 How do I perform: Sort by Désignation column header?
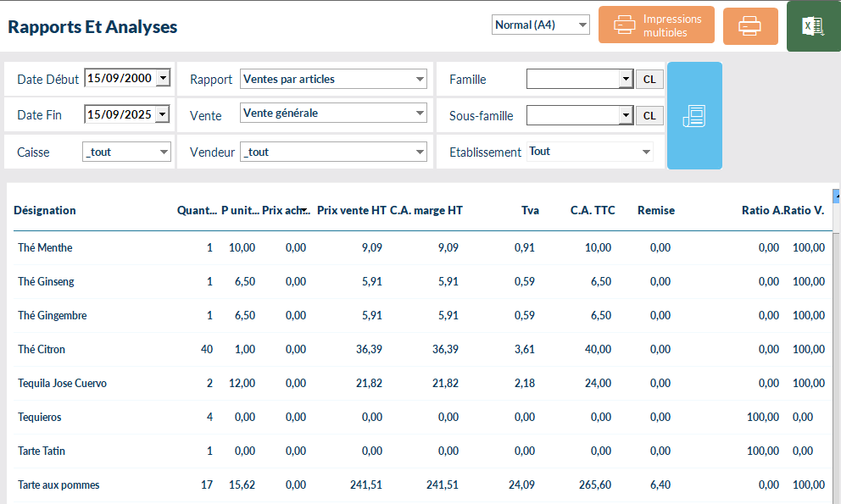click(45, 211)
